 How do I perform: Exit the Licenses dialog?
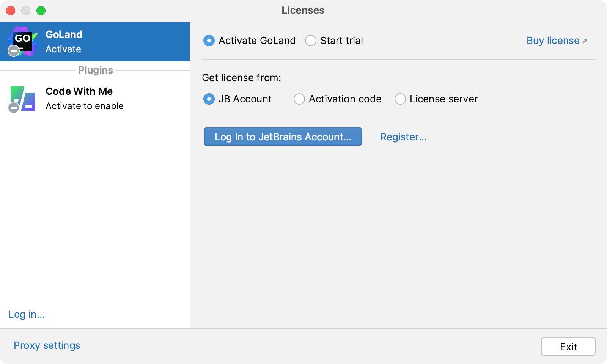568,346
